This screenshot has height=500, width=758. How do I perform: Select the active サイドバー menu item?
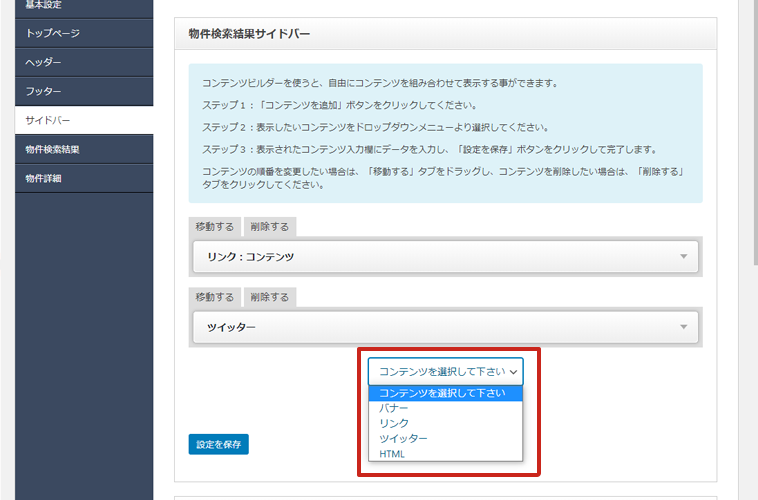tap(48, 120)
